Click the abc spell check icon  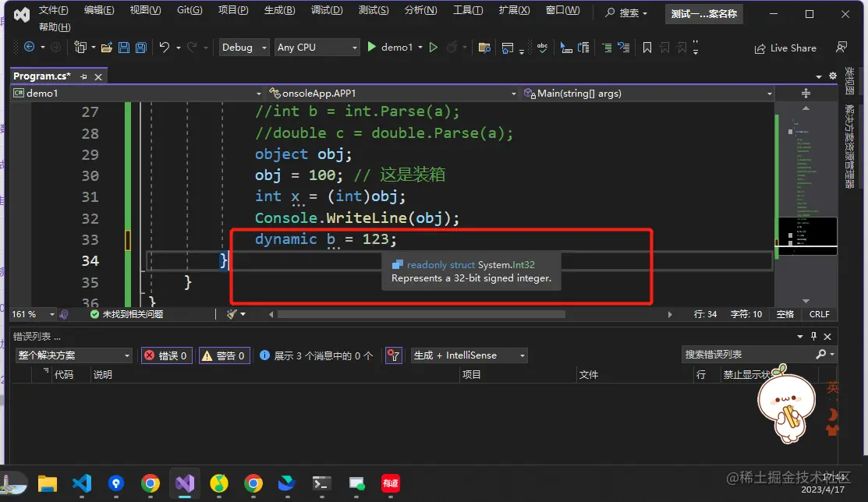[x=543, y=48]
